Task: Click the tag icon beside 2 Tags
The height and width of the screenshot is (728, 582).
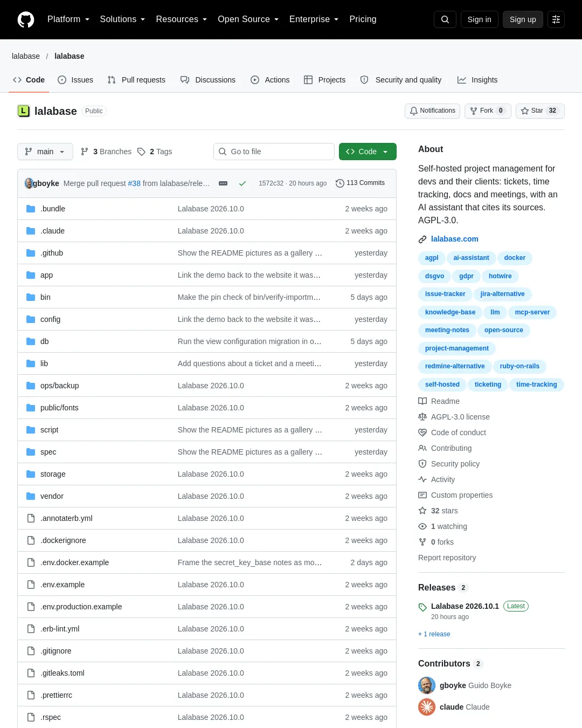Action: click(x=141, y=152)
